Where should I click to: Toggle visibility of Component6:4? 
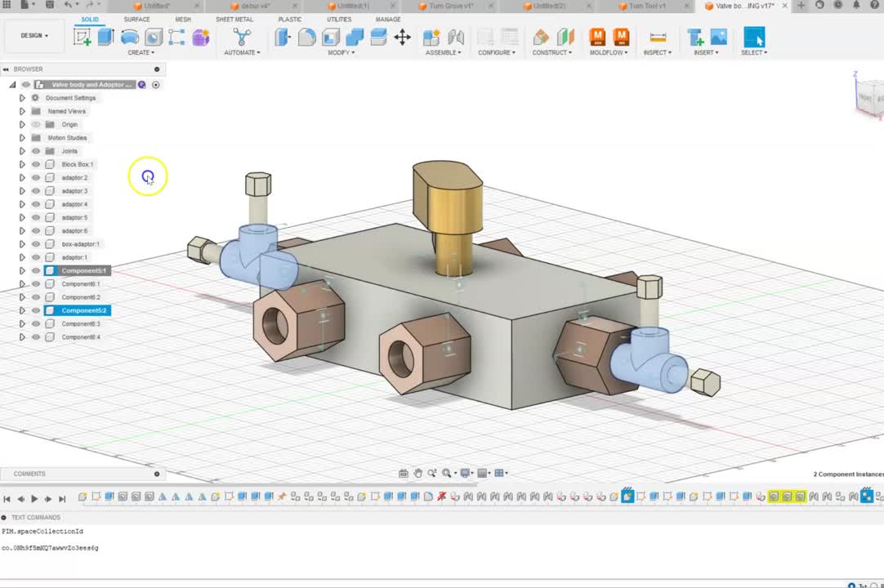(x=36, y=337)
